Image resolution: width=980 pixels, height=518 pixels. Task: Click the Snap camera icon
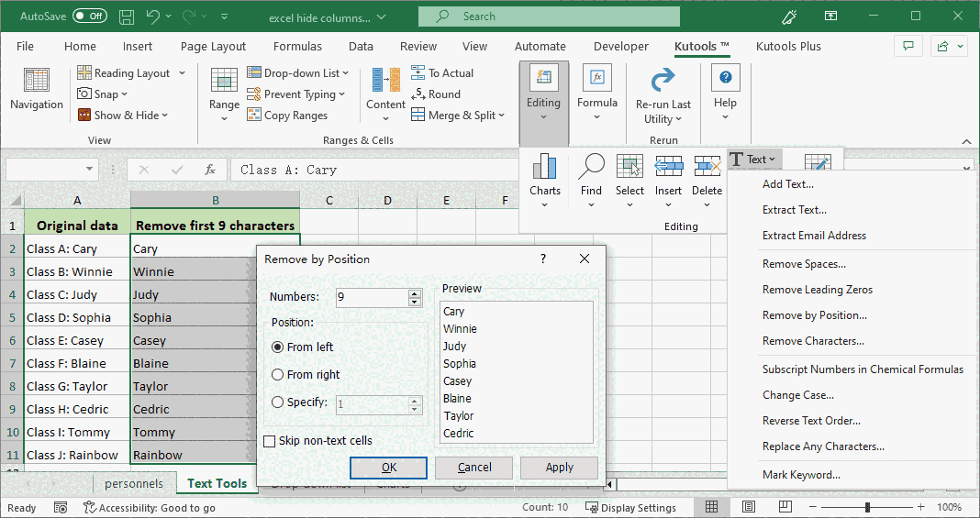84,94
